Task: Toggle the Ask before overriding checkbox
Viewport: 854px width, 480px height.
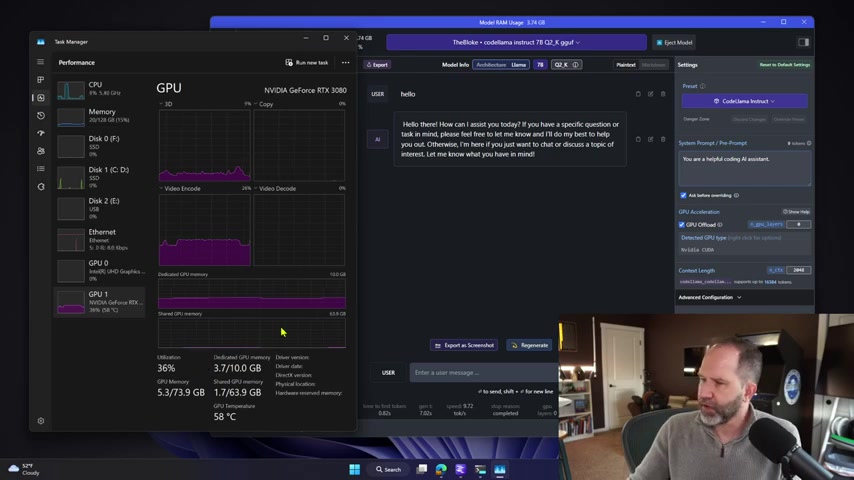Action: [684, 195]
